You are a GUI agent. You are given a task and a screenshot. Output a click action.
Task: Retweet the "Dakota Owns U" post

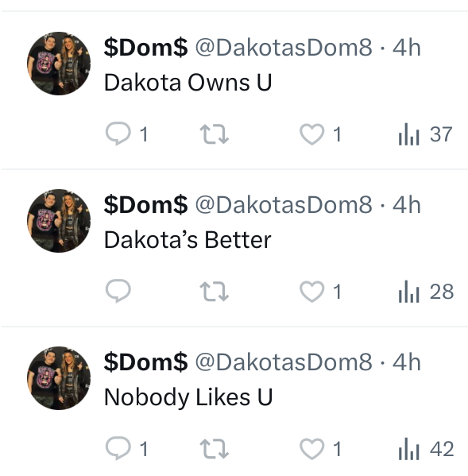coord(214,134)
